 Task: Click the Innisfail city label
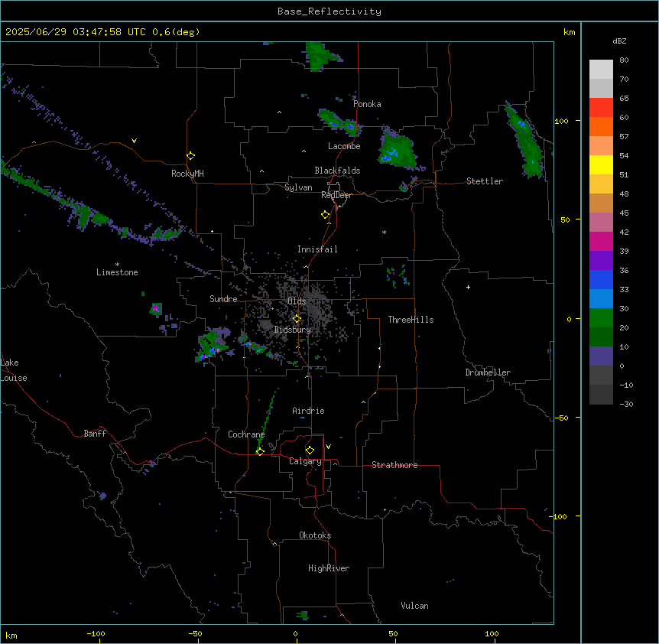click(317, 249)
